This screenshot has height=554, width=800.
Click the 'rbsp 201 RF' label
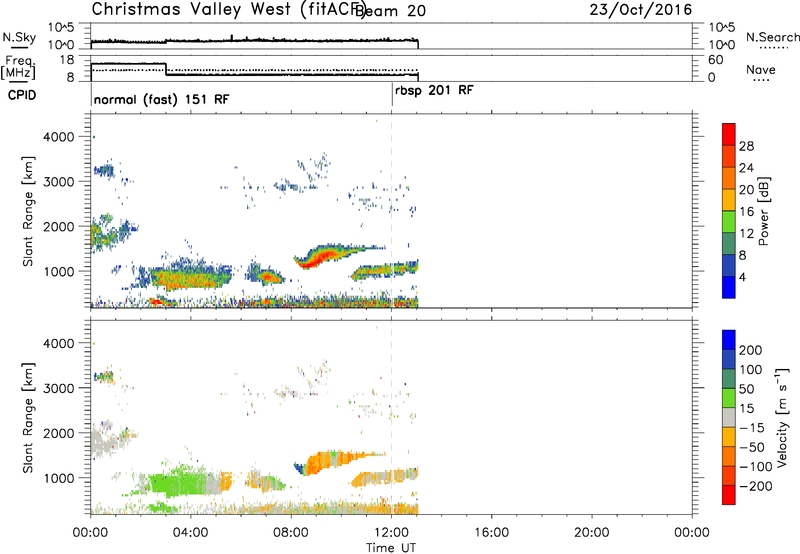point(434,91)
